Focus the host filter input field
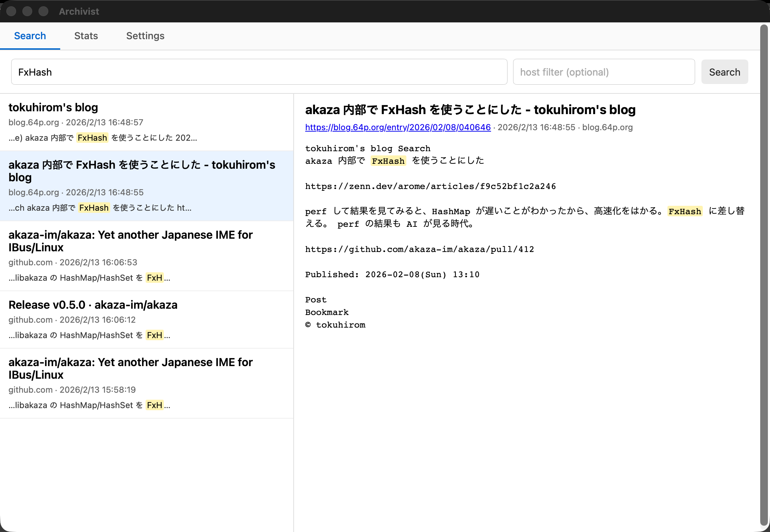Image resolution: width=770 pixels, height=532 pixels. pyautogui.click(x=603, y=72)
